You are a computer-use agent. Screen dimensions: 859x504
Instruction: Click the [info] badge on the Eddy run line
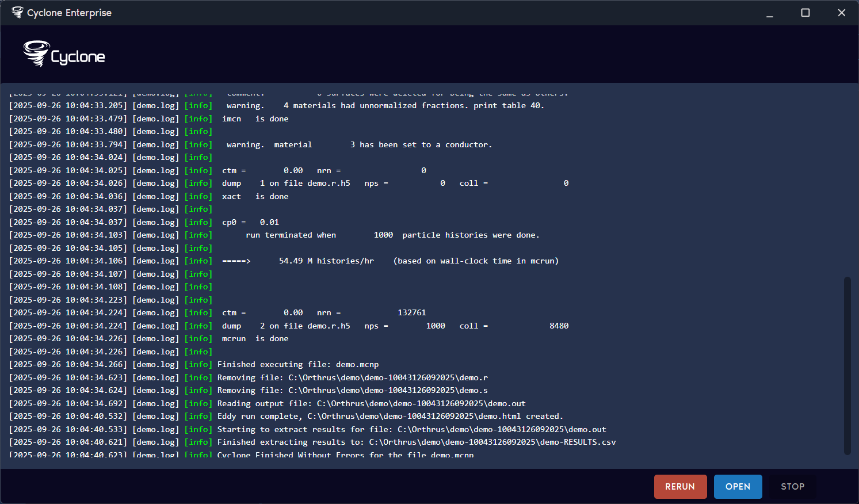click(198, 416)
